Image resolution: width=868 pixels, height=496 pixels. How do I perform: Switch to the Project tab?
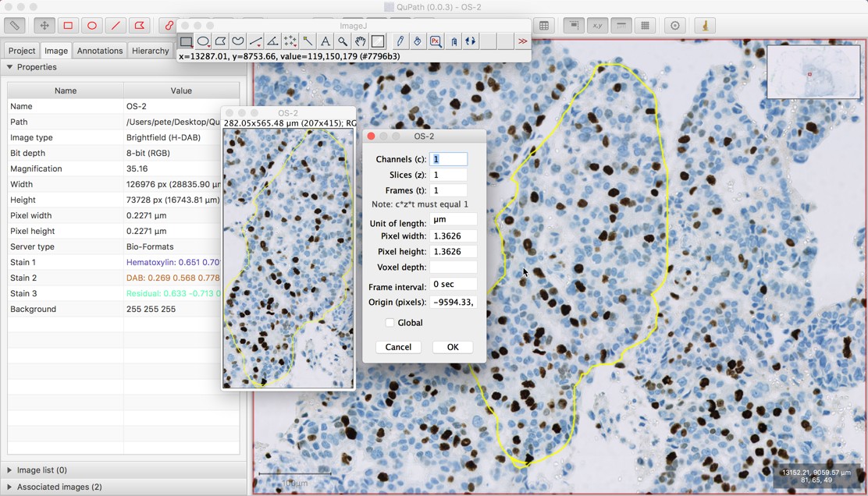coord(22,51)
